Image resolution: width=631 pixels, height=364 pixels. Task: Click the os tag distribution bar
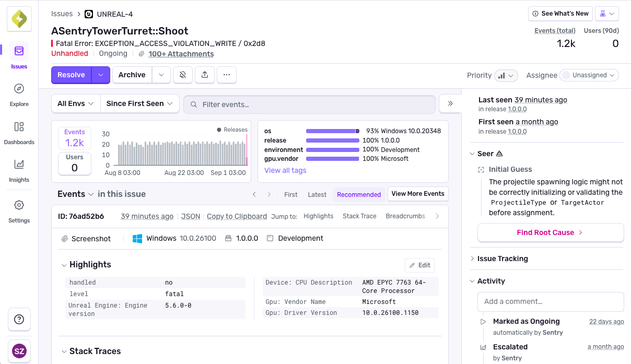(x=333, y=131)
